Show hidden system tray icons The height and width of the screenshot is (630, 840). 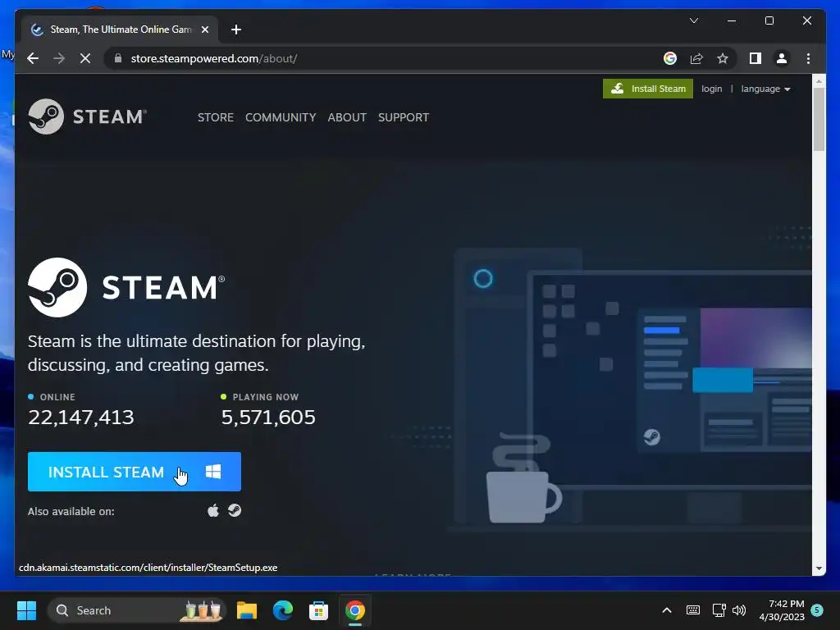pos(667,610)
